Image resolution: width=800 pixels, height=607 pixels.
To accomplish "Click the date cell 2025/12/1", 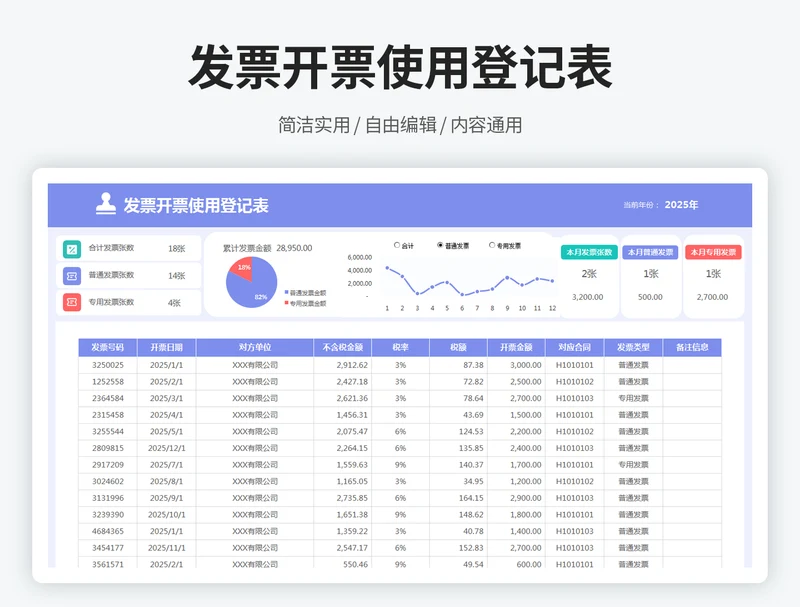I will [x=166, y=448].
